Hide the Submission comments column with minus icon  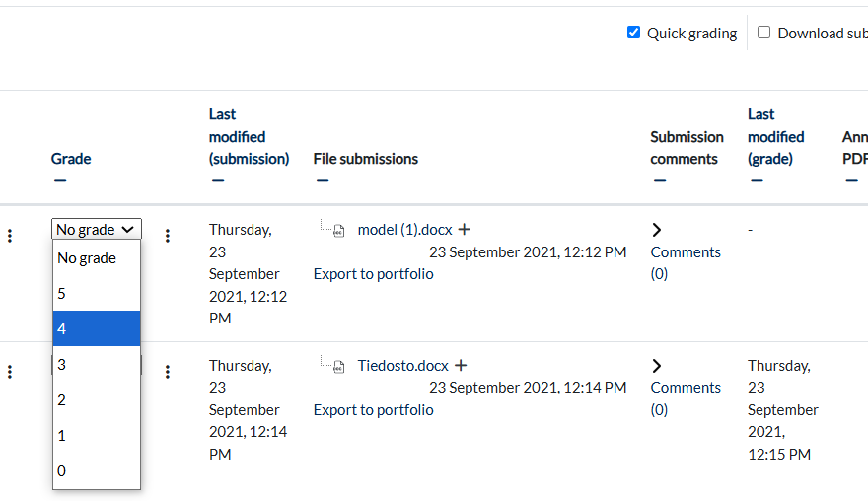(x=660, y=180)
